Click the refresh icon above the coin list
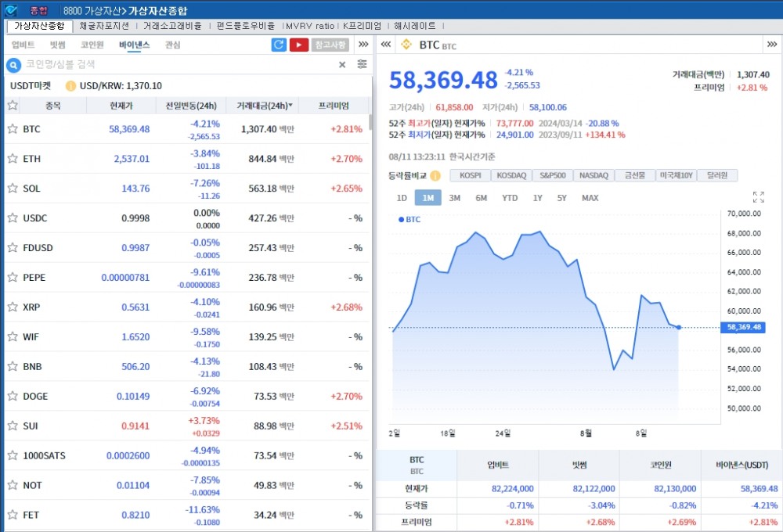 [279, 45]
